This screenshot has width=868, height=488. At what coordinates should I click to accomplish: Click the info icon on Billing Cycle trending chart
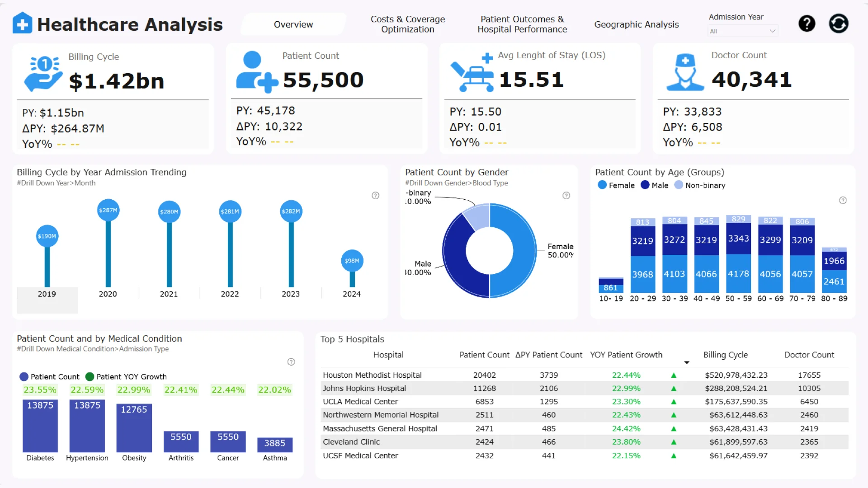click(x=375, y=196)
